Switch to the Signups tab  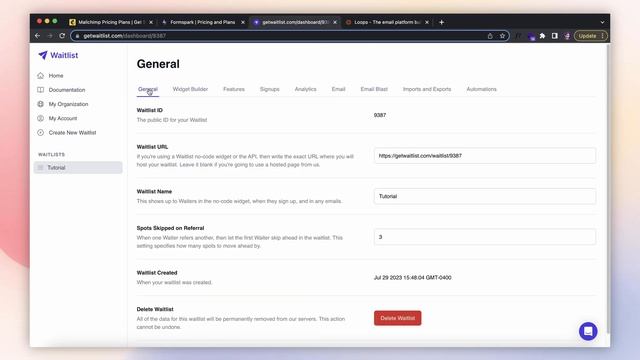[x=270, y=89]
